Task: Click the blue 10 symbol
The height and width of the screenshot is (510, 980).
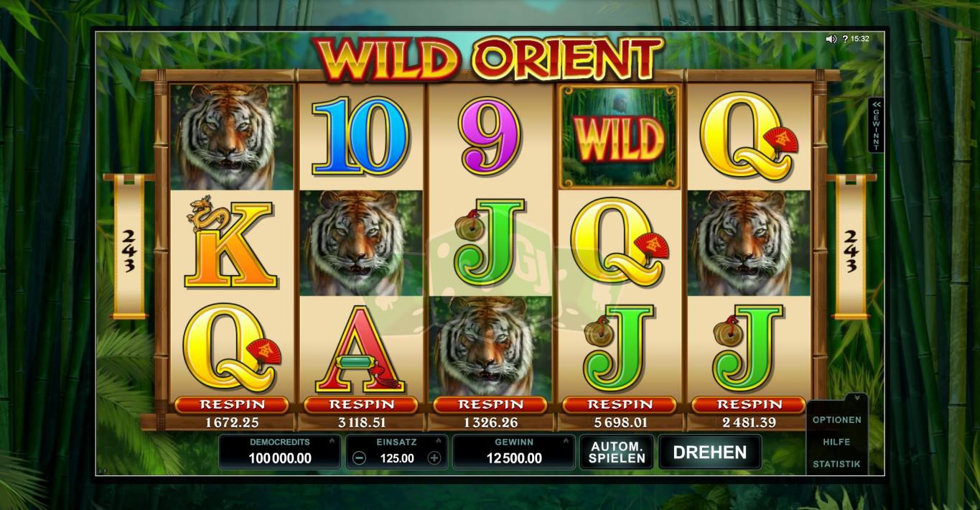Action: coord(360,137)
